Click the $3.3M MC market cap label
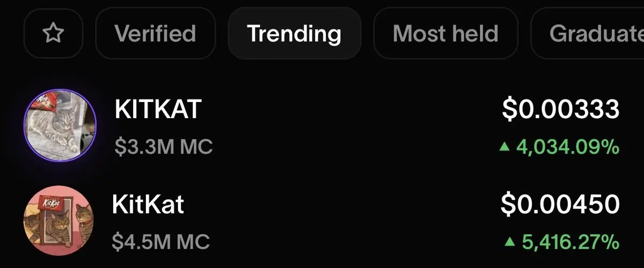This screenshot has width=644, height=268. 164,146
